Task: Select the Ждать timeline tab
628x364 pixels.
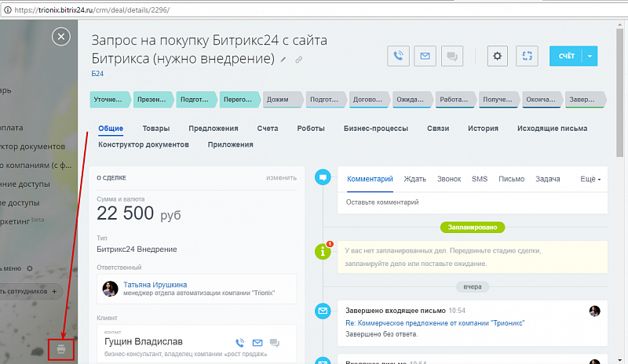Action: pyautogui.click(x=414, y=179)
